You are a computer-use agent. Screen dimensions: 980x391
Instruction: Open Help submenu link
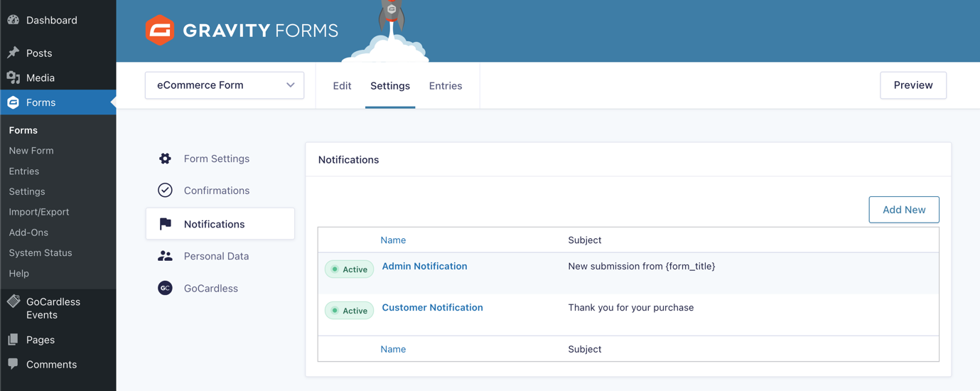click(19, 273)
